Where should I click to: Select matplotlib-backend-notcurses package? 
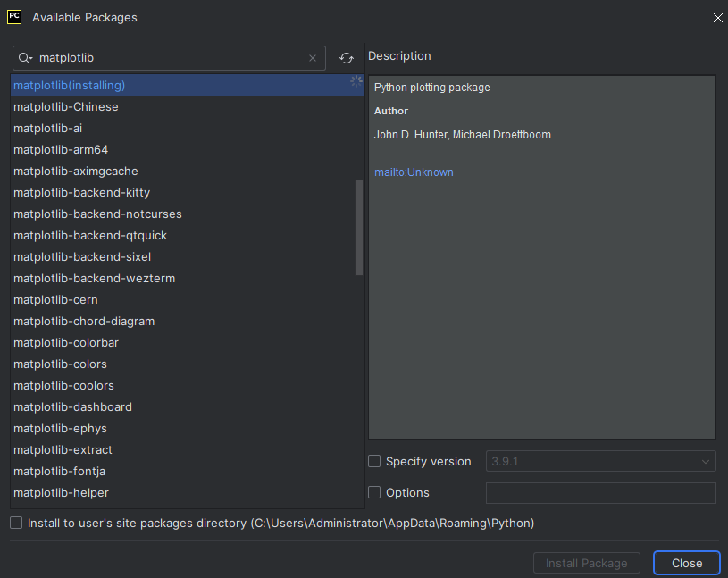click(187, 214)
